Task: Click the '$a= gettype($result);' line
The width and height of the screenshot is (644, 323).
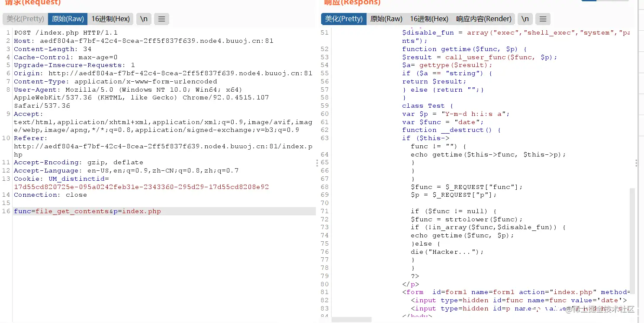Action: pyautogui.click(x=447, y=65)
